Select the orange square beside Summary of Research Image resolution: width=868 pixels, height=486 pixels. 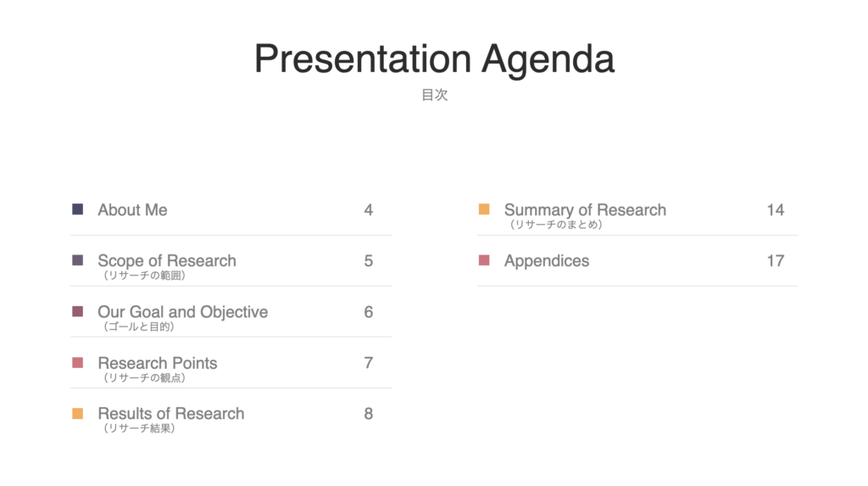pos(484,209)
